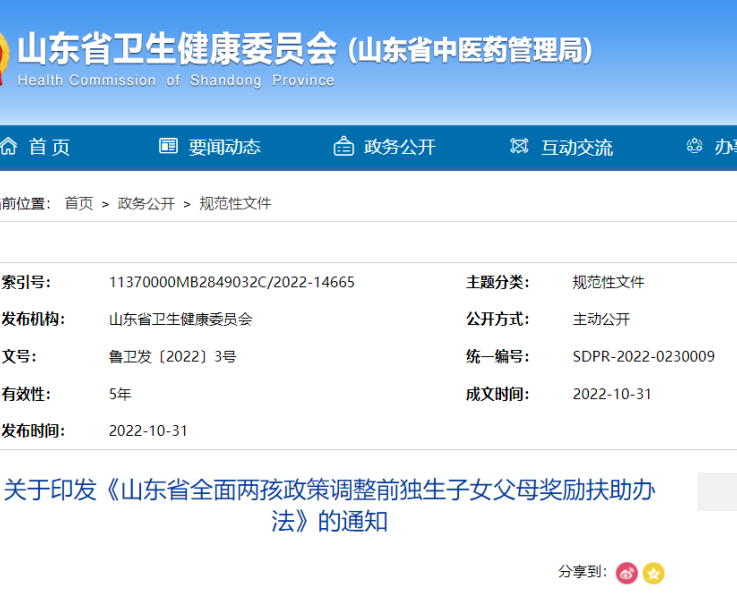Go to 首页 in the breadcrumb
This screenshot has height=595, width=737.
click(x=79, y=204)
